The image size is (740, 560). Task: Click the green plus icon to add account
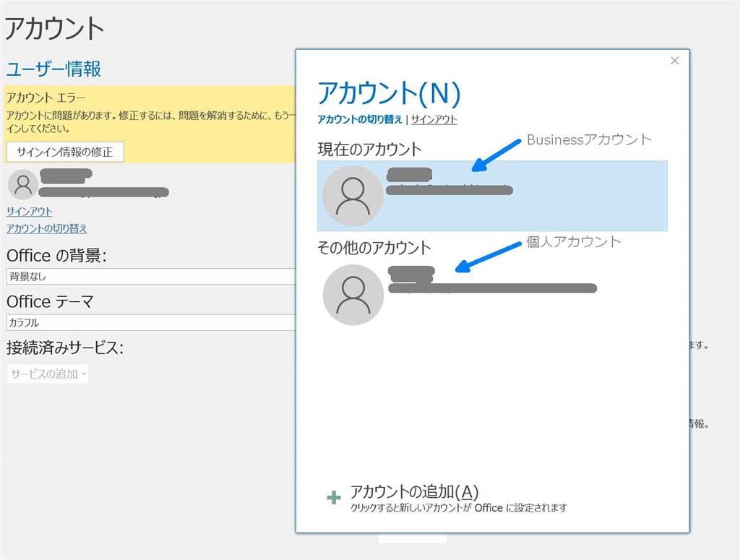(334, 497)
